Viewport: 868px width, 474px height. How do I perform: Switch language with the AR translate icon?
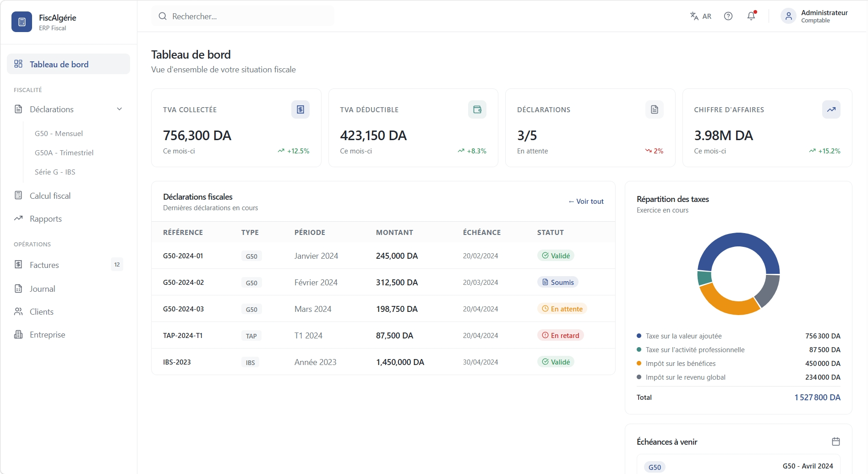(701, 16)
